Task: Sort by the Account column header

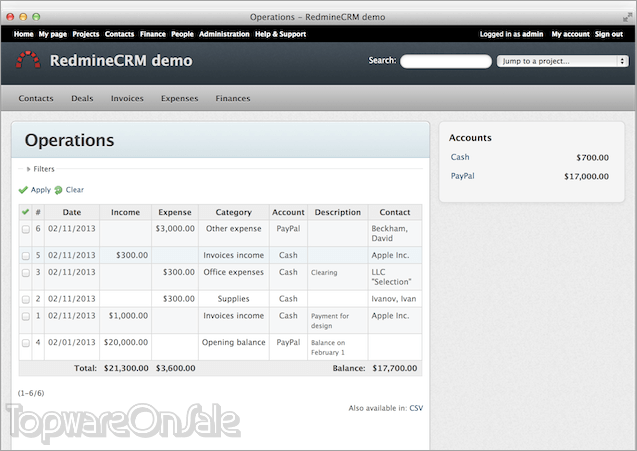Action: (x=288, y=212)
